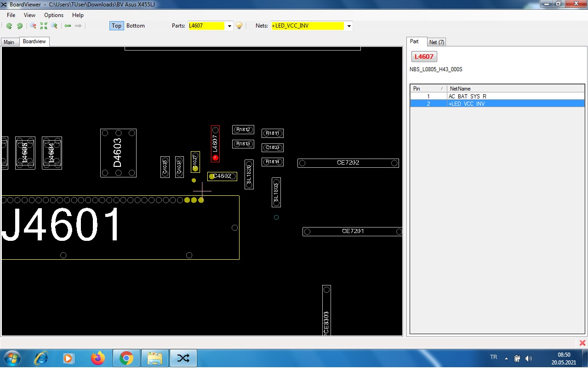Expand the Nets dropdown list
Viewport: 588px width, 370px height.
click(x=349, y=26)
